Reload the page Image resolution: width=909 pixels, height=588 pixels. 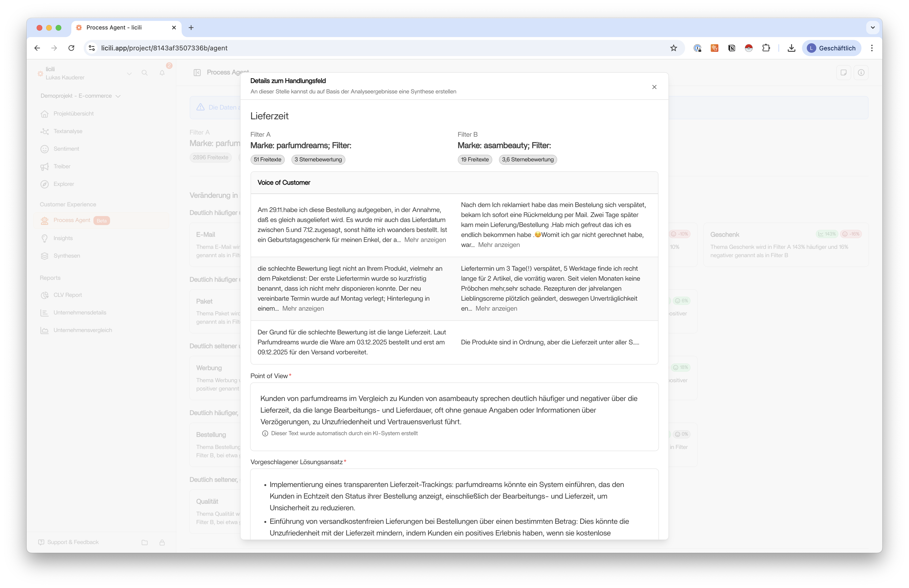point(71,48)
